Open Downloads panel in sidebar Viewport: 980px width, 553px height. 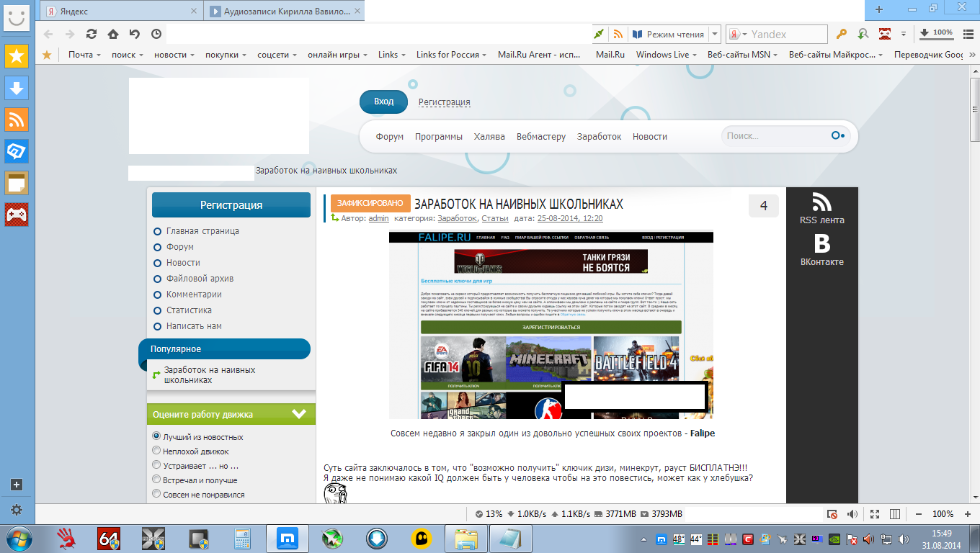tap(17, 88)
